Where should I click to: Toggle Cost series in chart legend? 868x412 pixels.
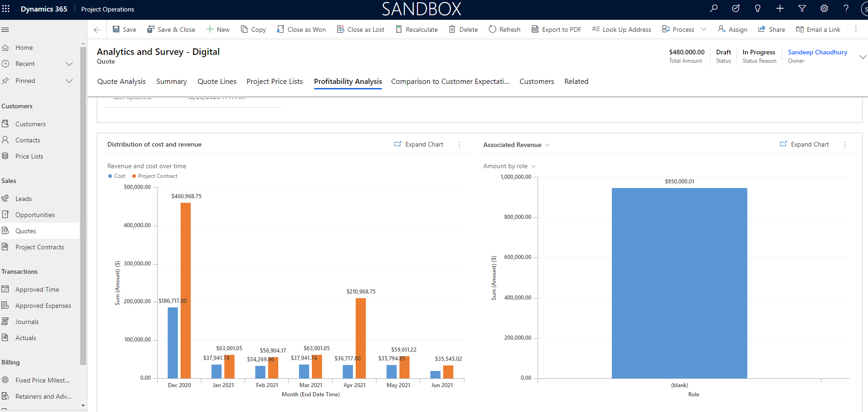[x=117, y=176]
